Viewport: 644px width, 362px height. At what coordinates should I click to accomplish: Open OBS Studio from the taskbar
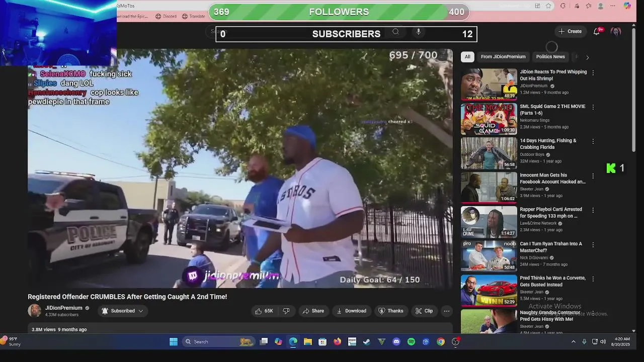click(455, 342)
